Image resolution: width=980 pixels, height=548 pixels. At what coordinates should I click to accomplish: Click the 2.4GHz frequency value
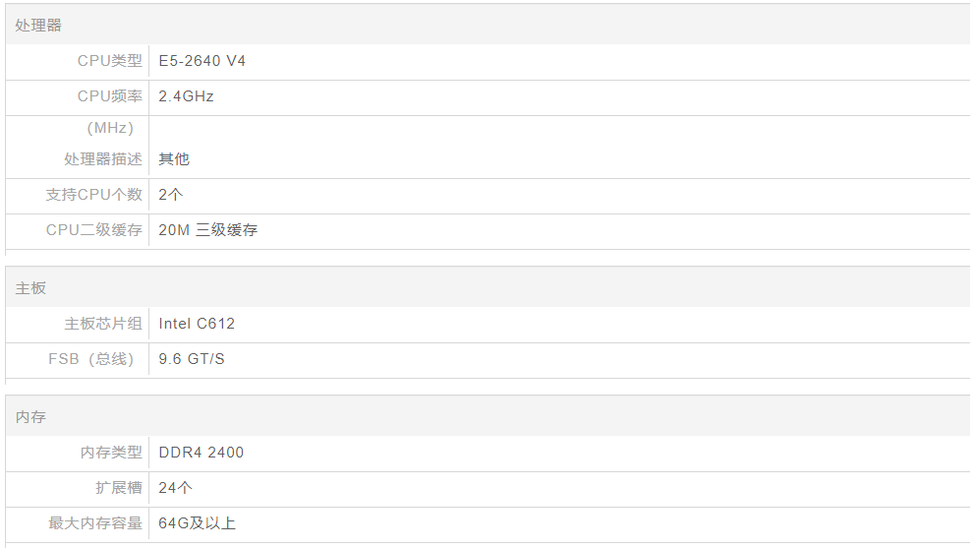(x=186, y=96)
